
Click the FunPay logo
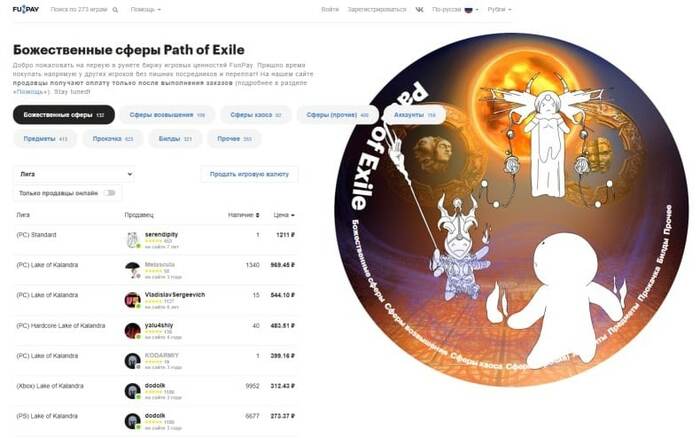[x=25, y=9]
